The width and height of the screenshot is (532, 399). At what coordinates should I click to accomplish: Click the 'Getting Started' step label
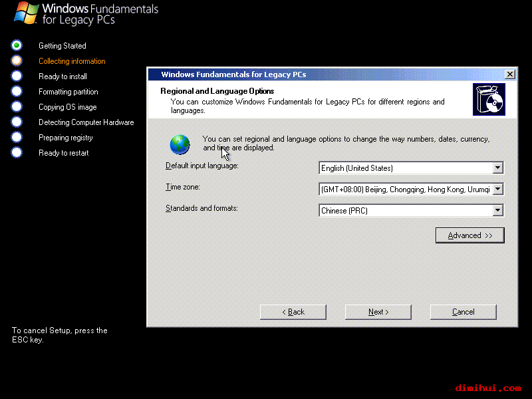pos(63,46)
